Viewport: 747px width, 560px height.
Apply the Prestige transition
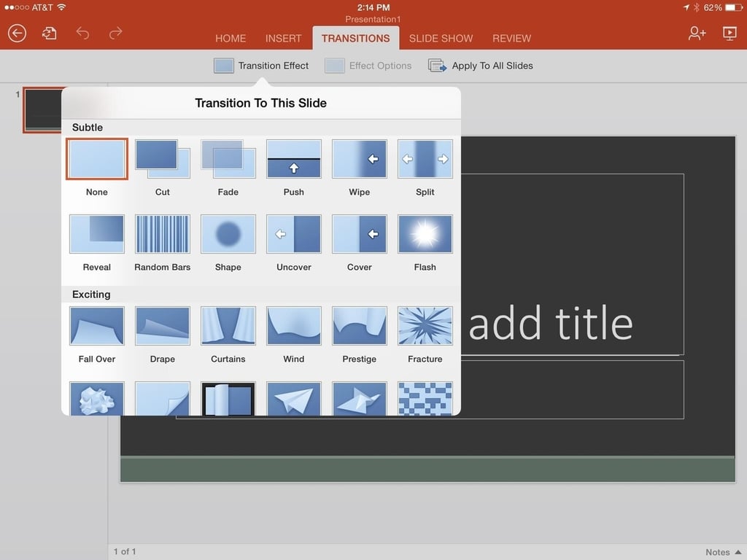359,326
